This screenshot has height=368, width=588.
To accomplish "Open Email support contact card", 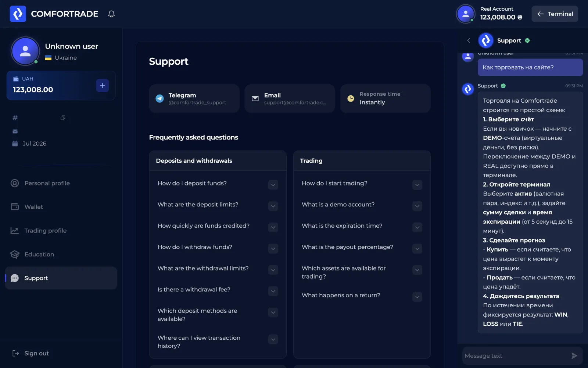I will [x=290, y=99].
